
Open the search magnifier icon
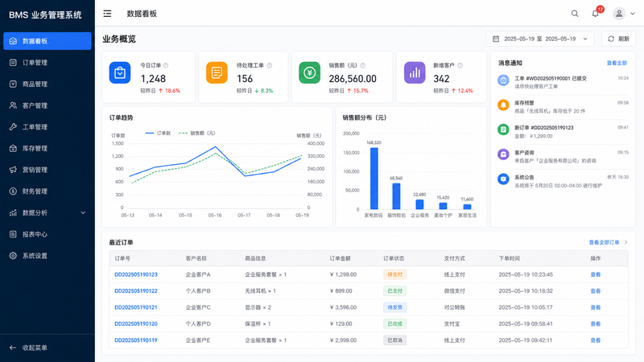click(x=575, y=14)
